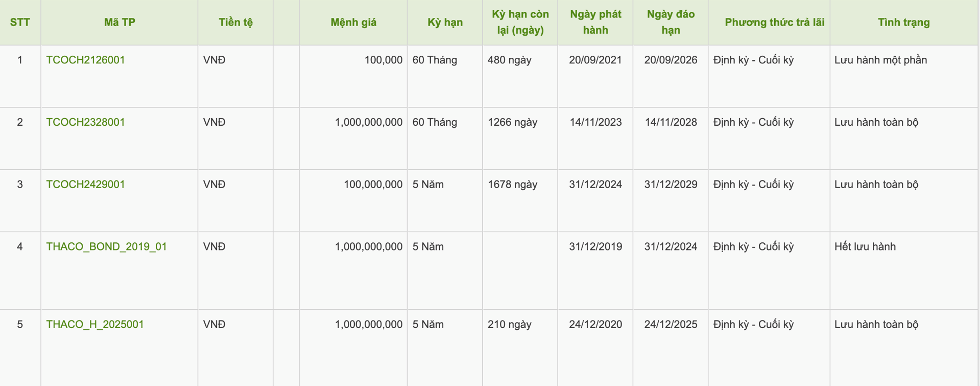The height and width of the screenshot is (386, 980).
Task: Click the Ngày phát hành column header
Action: [595, 22]
